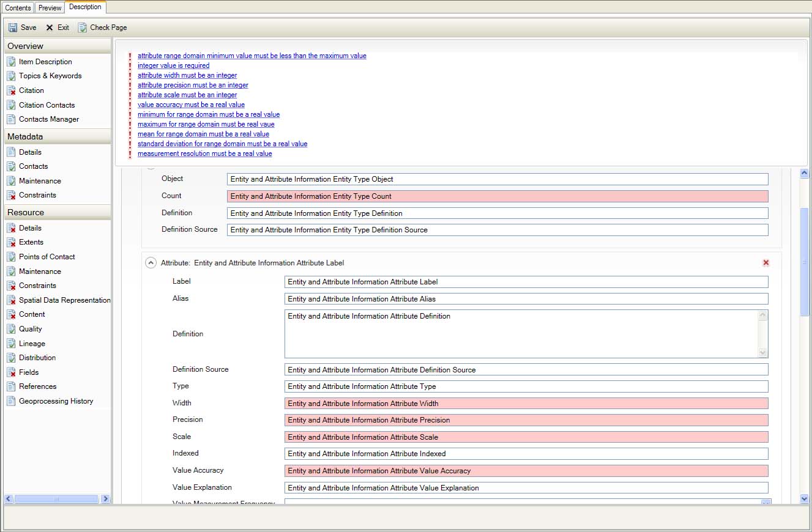Click the Topics & Keywords page icon

[11, 76]
